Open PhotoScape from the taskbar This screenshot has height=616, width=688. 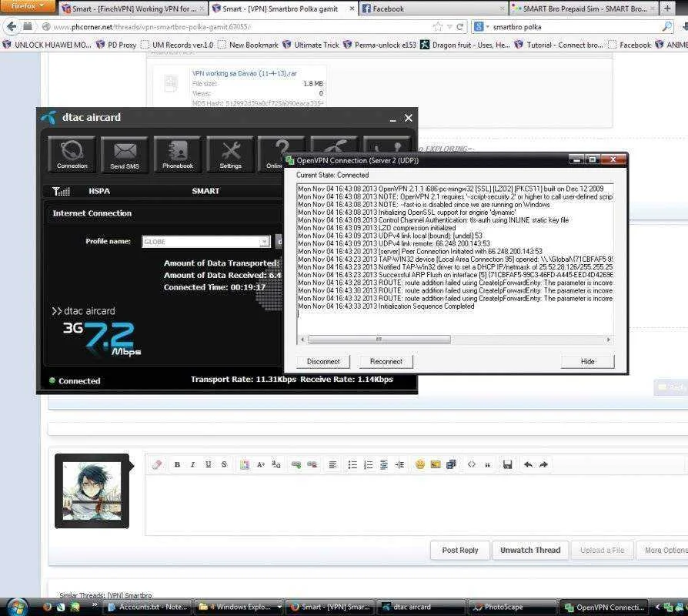click(512, 607)
